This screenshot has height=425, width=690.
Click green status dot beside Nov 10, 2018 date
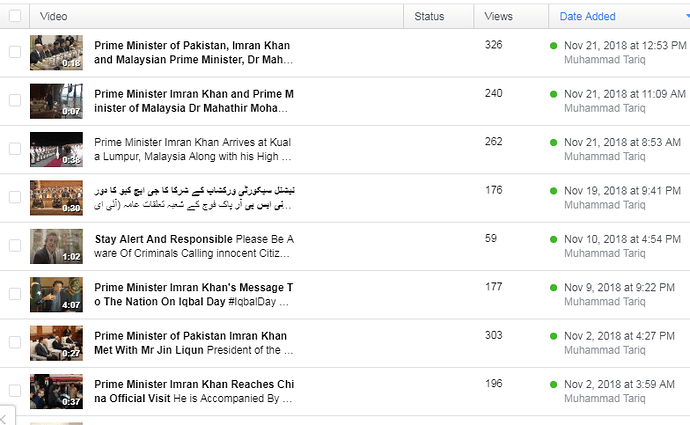(554, 239)
